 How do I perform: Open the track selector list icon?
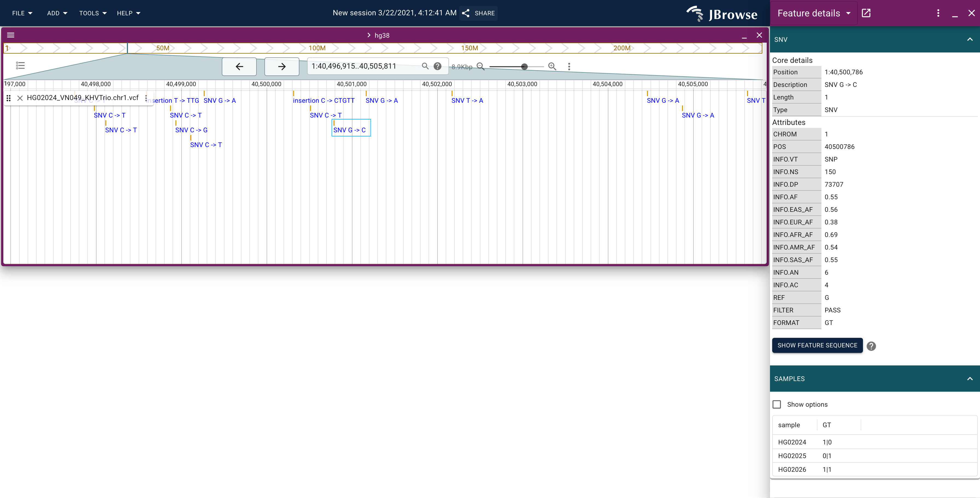tap(21, 66)
